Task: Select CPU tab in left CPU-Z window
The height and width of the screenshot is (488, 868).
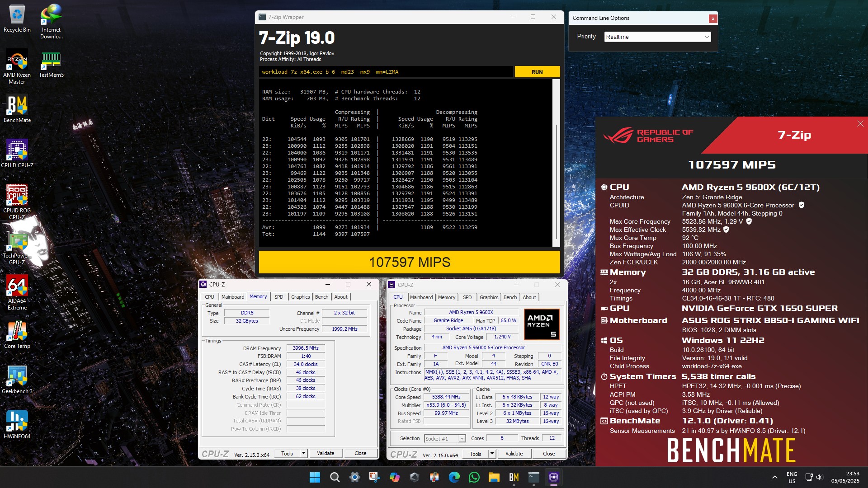Action: (x=209, y=297)
